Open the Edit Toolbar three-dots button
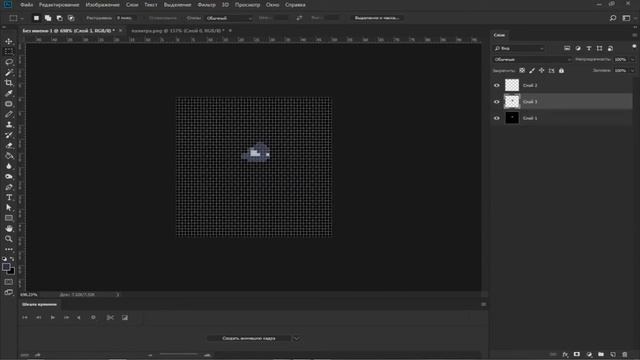This screenshot has width=640, height=360. click(x=9, y=249)
